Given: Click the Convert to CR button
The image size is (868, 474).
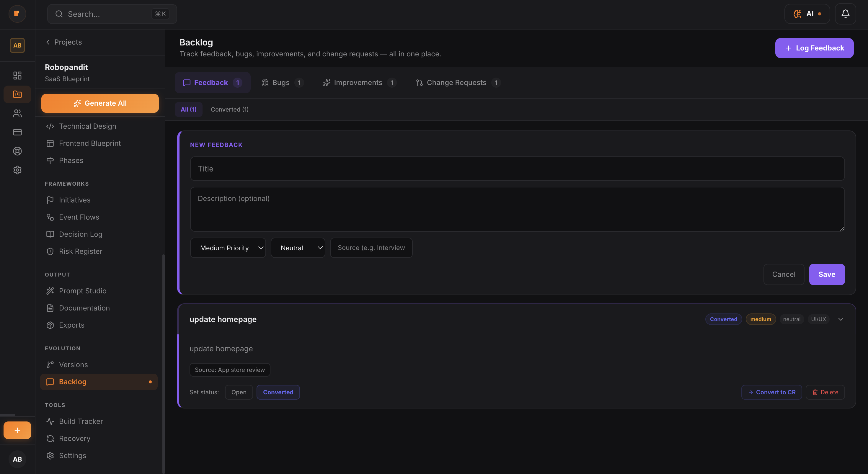Looking at the screenshot, I should (771, 392).
